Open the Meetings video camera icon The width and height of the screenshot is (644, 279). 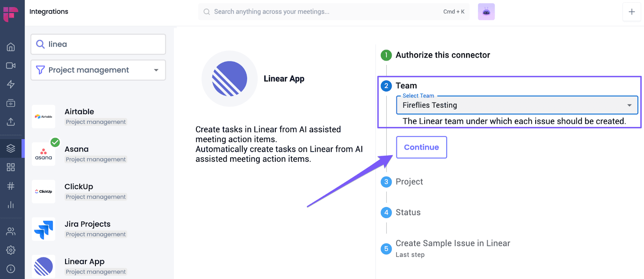(11, 65)
